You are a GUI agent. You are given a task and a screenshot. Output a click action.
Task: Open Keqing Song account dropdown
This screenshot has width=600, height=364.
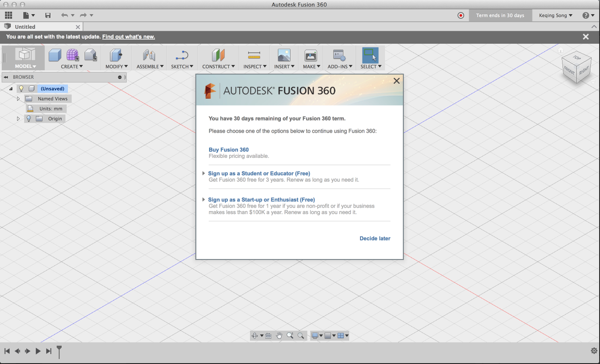[556, 15]
